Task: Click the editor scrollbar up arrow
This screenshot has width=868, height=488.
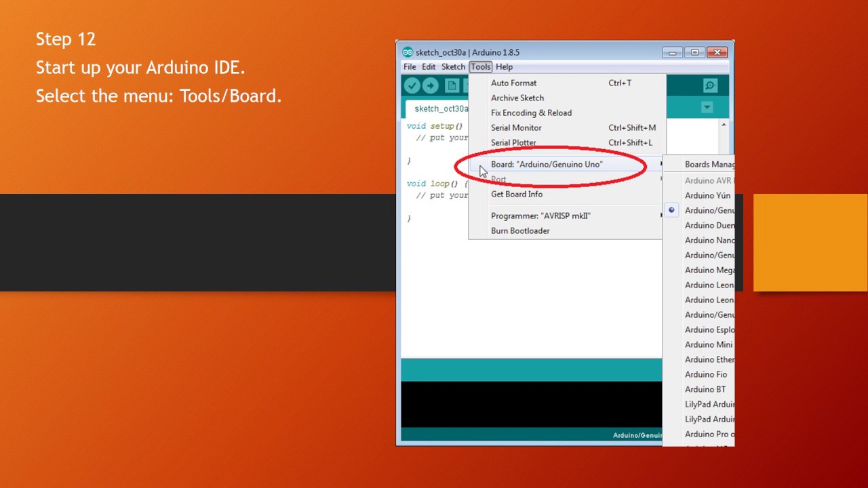Action: 724,125
